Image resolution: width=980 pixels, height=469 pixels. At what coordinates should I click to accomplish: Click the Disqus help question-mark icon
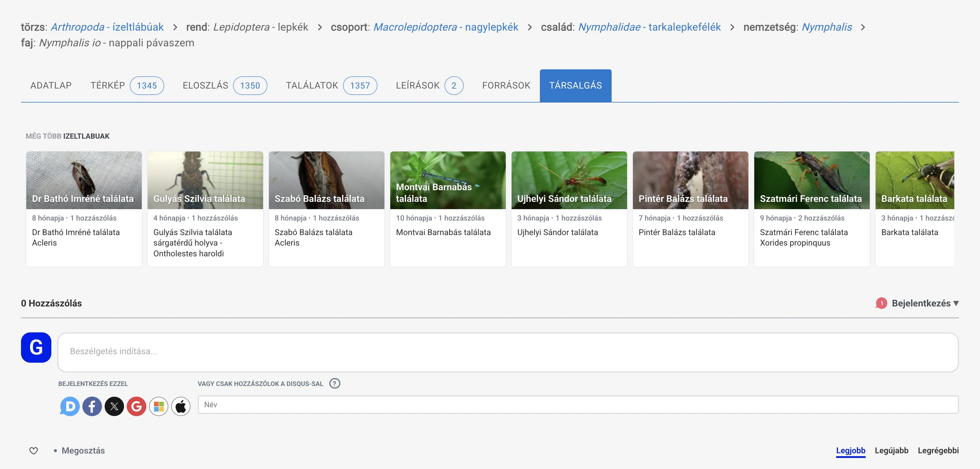pyautogui.click(x=335, y=383)
